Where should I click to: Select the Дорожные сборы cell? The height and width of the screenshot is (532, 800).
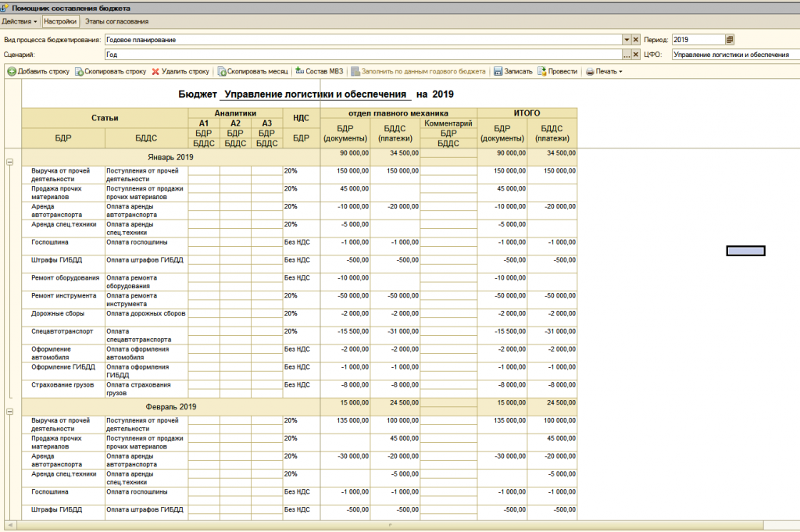click(63, 317)
